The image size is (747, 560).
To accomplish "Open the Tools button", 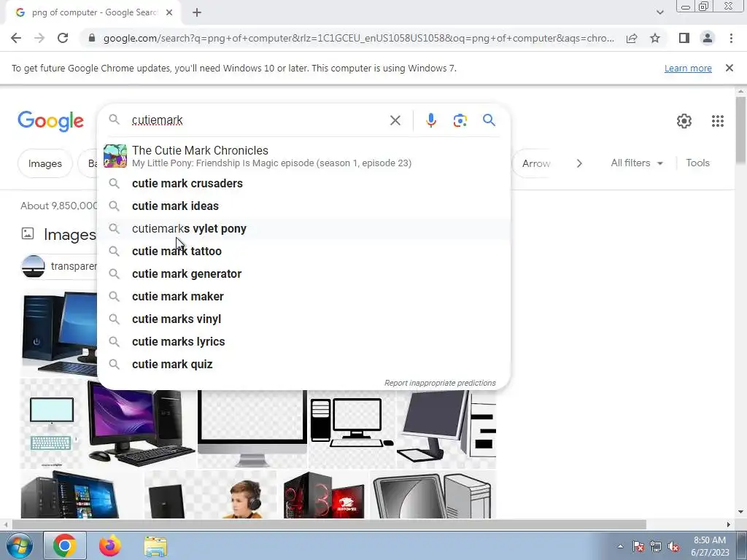I will tap(697, 163).
